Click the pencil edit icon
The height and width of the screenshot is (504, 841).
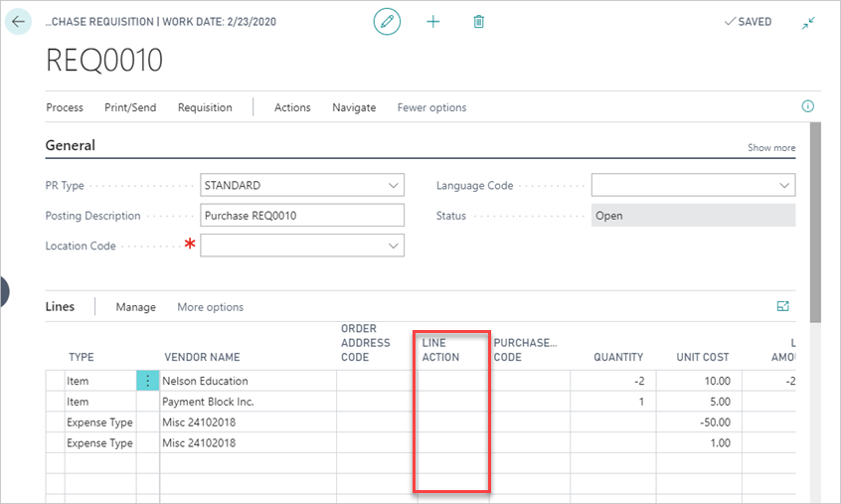(387, 21)
